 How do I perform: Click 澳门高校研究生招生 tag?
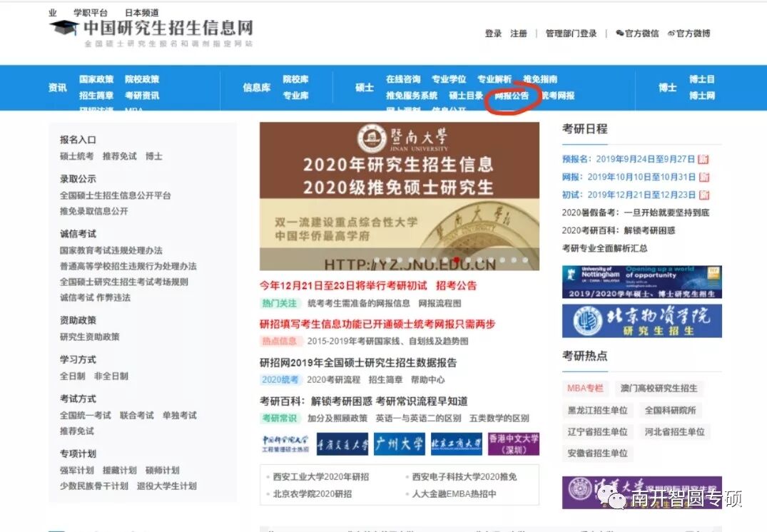tap(659, 388)
